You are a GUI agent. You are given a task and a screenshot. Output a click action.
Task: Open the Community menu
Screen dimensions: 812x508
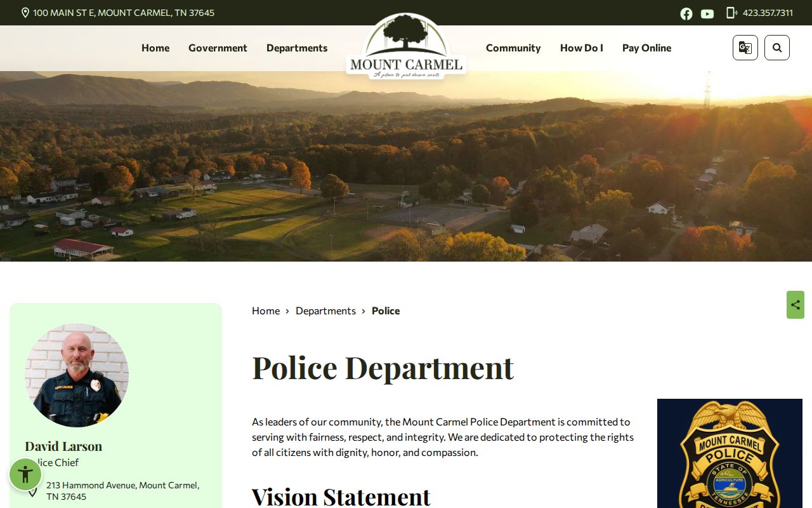[513, 48]
